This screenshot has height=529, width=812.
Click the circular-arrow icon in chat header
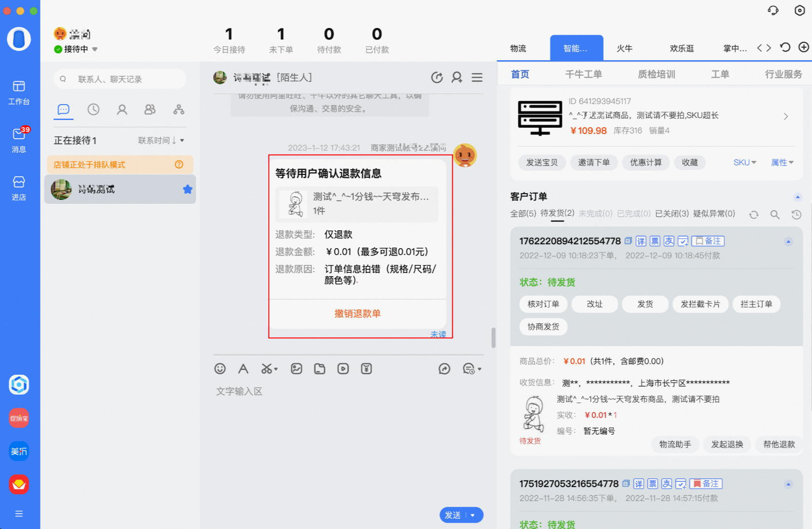(x=437, y=77)
